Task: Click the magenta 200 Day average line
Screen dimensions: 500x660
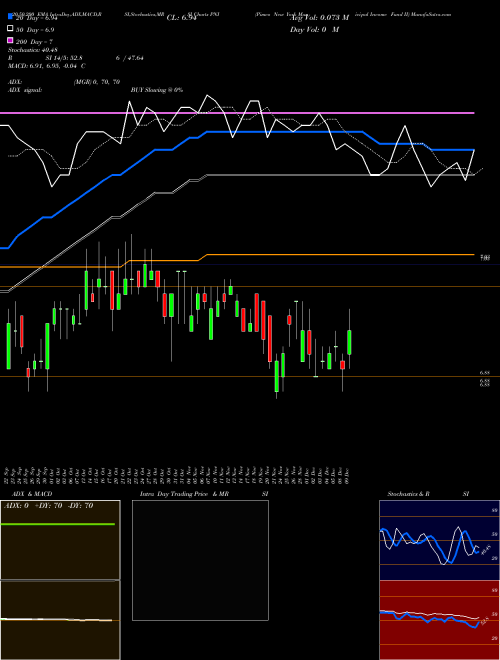Action: click(237, 113)
